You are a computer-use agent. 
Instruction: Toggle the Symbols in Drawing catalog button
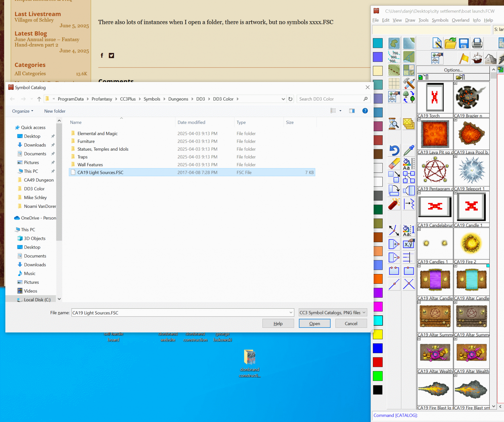tap(423, 77)
